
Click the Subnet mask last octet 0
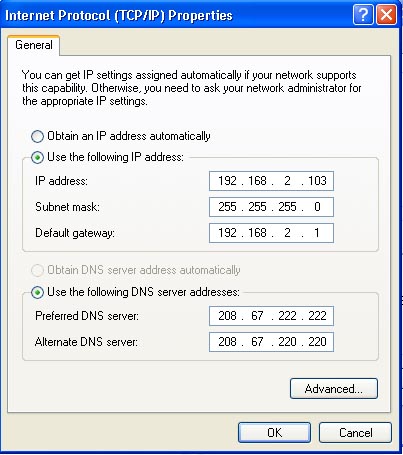317,207
